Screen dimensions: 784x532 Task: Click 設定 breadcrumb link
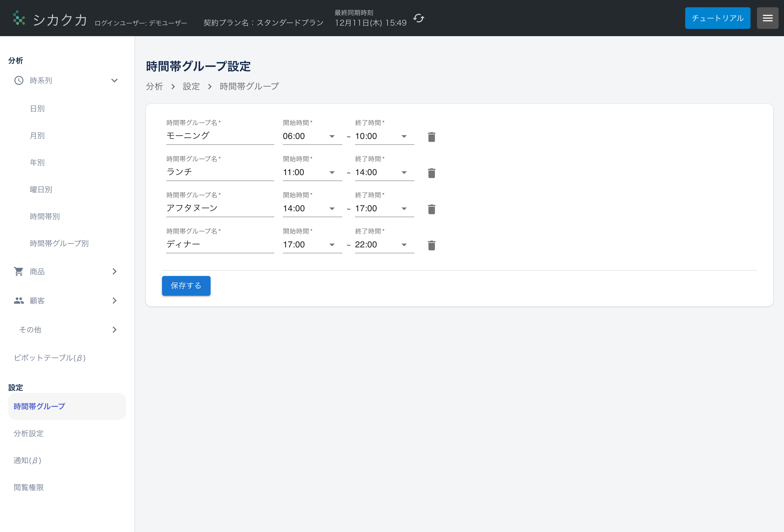(x=191, y=87)
